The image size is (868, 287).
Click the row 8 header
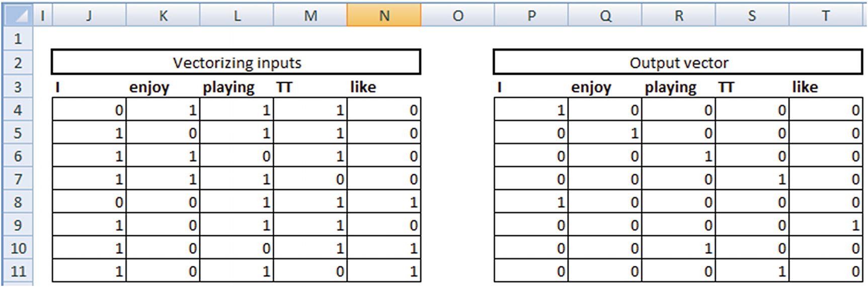coord(18,202)
